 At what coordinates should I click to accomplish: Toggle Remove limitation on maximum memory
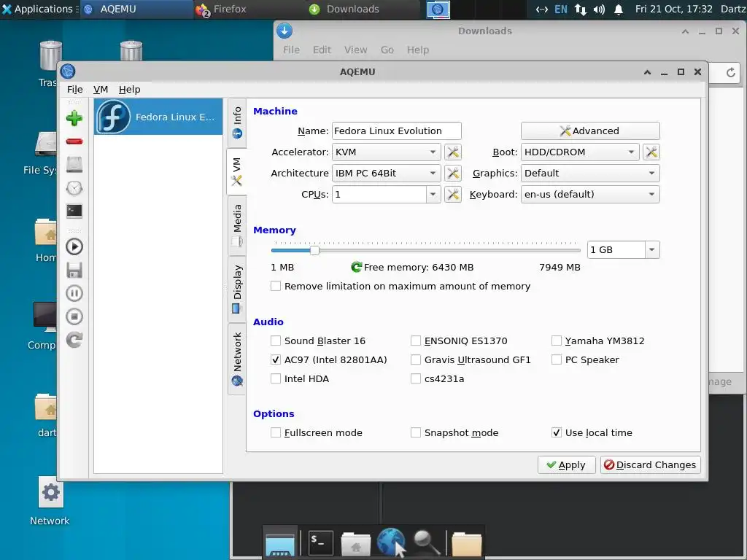pyautogui.click(x=275, y=286)
